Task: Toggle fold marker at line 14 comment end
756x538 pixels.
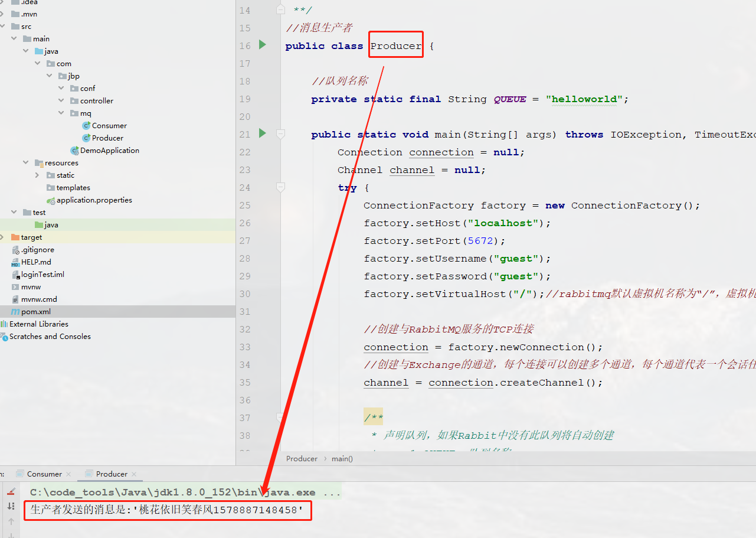Action: pos(281,9)
